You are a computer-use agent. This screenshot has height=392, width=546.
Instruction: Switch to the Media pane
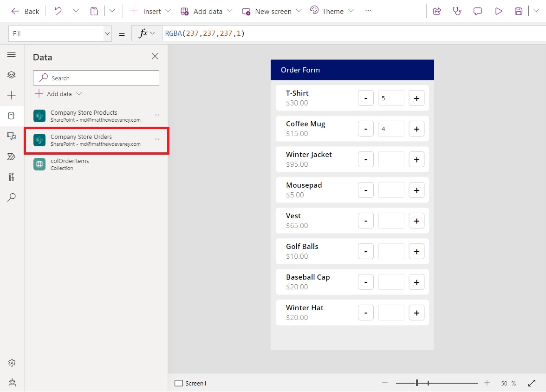click(x=12, y=136)
